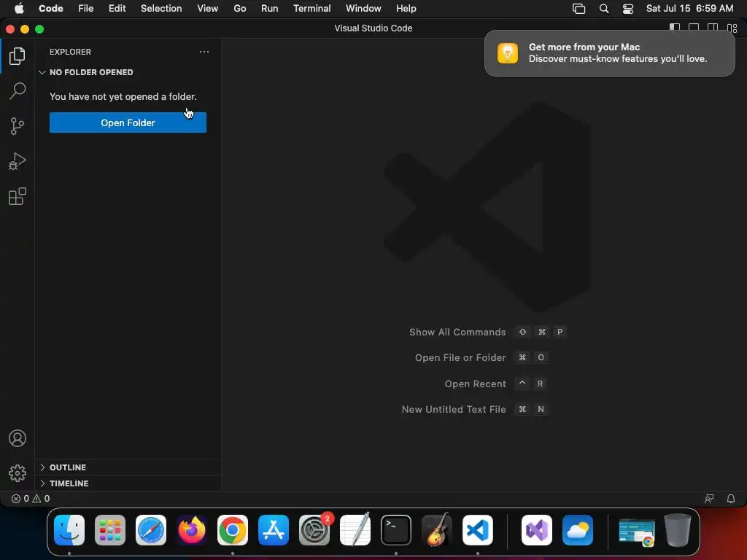The height and width of the screenshot is (560, 747).
Task: Open the Edit menu
Action: pos(117,9)
